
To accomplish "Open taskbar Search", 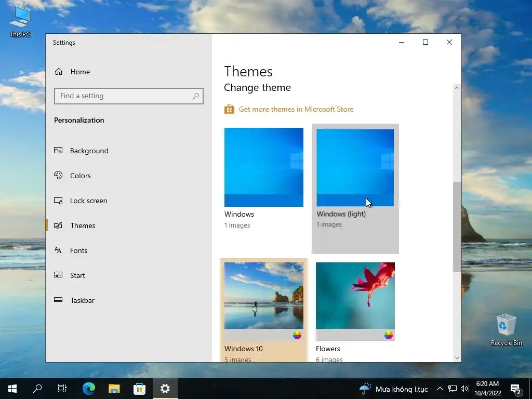I will coord(37,389).
